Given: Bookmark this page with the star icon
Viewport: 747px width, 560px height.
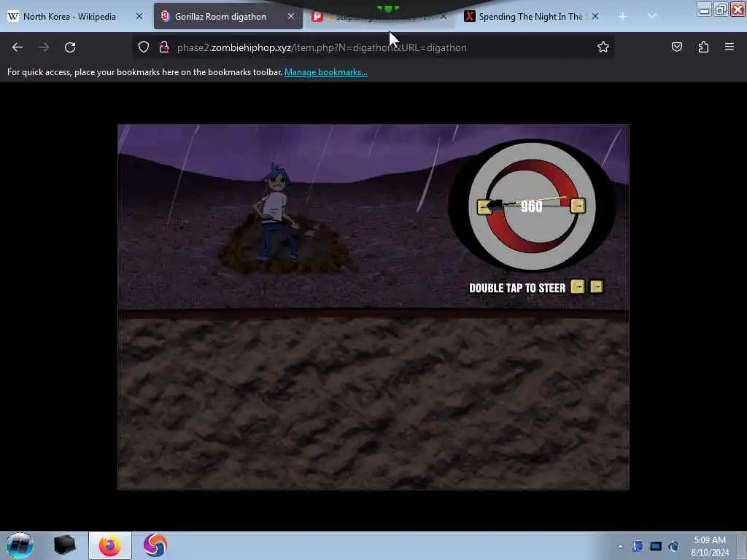Looking at the screenshot, I should click(x=603, y=47).
